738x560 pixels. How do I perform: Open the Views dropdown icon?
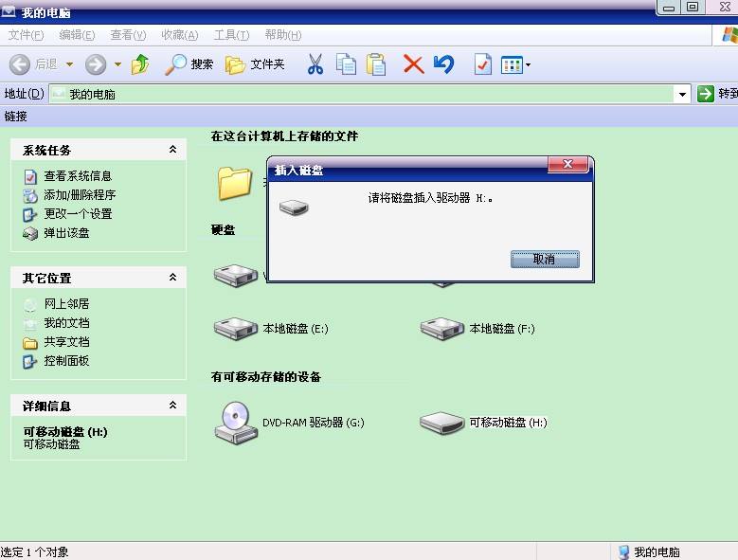click(x=516, y=65)
